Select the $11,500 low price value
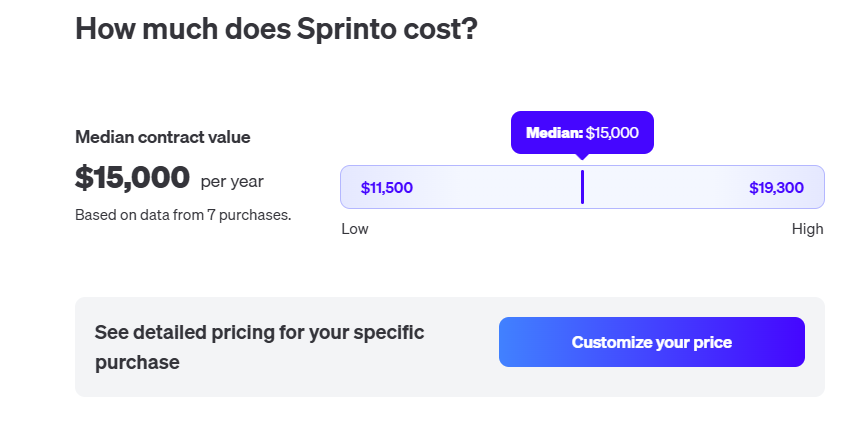Viewport: 851px width, 432px height. [x=386, y=188]
